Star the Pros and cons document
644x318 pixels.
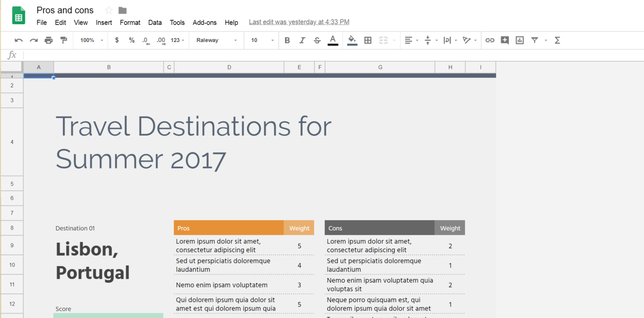click(109, 10)
